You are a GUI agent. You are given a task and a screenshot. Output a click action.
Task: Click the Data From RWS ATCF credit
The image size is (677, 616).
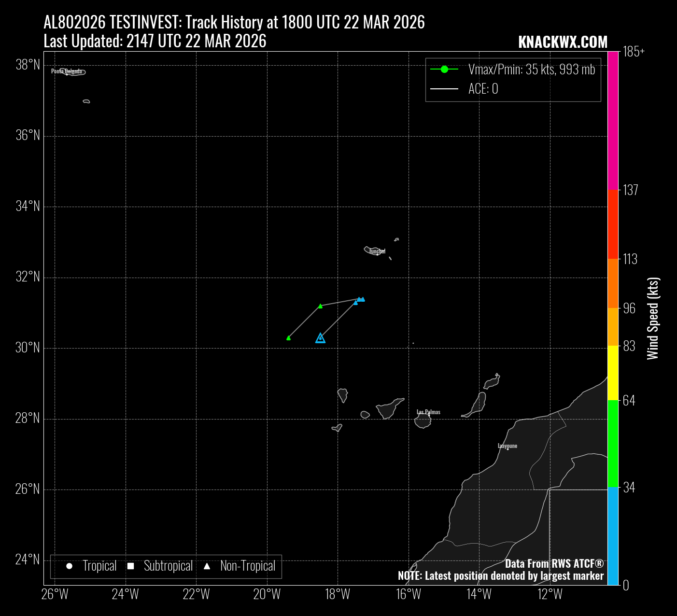[x=554, y=564]
